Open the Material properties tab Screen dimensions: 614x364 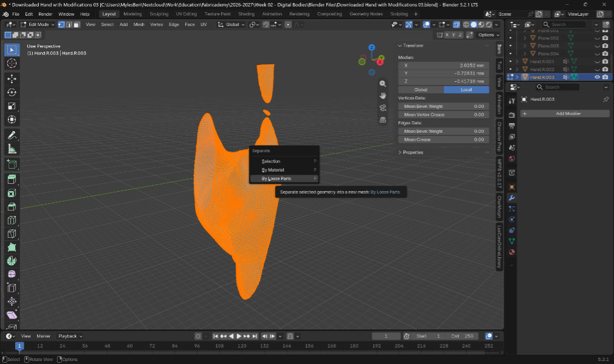[x=511, y=252]
